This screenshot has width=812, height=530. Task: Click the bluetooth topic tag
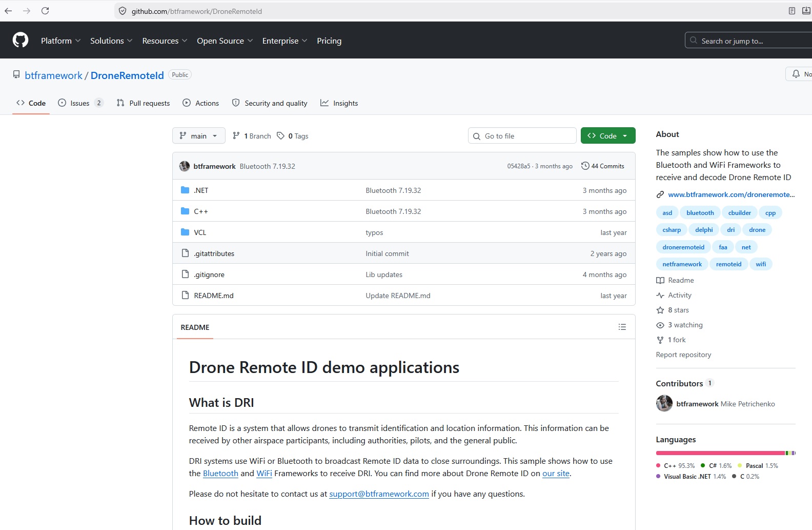point(700,213)
